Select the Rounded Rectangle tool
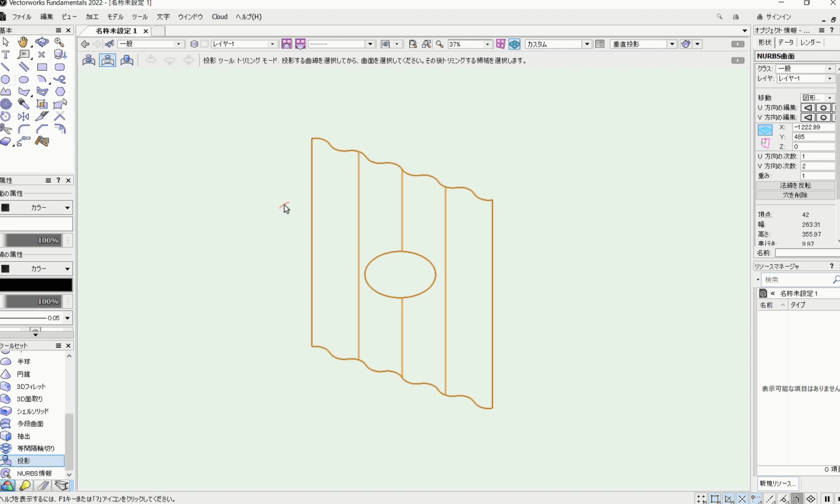840x504 pixels. pos(60,67)
